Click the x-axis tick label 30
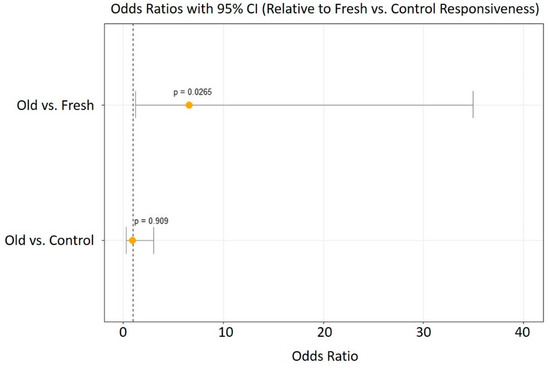Screen dimensions: 550x368 point(424,332)
